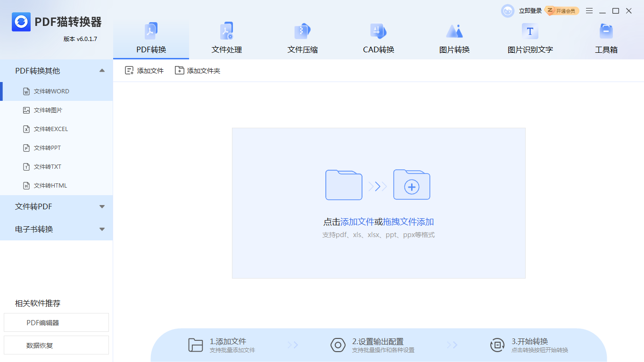Open the 工具箱 tab
The height and width of the screenshot is (362, 644).
click(x=606, y=39)
